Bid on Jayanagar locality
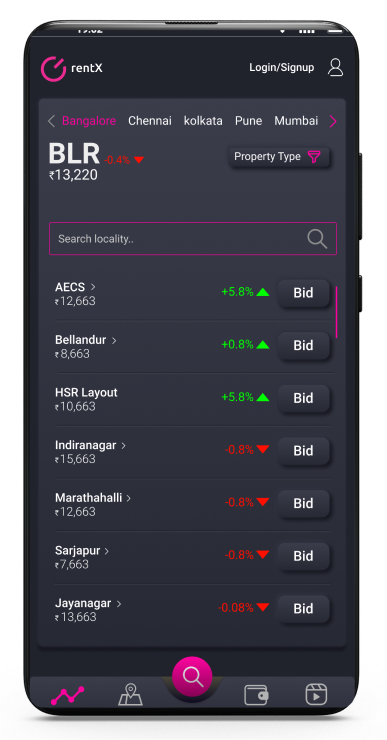This screenshot has width=387, height=740. click(303, 609)
